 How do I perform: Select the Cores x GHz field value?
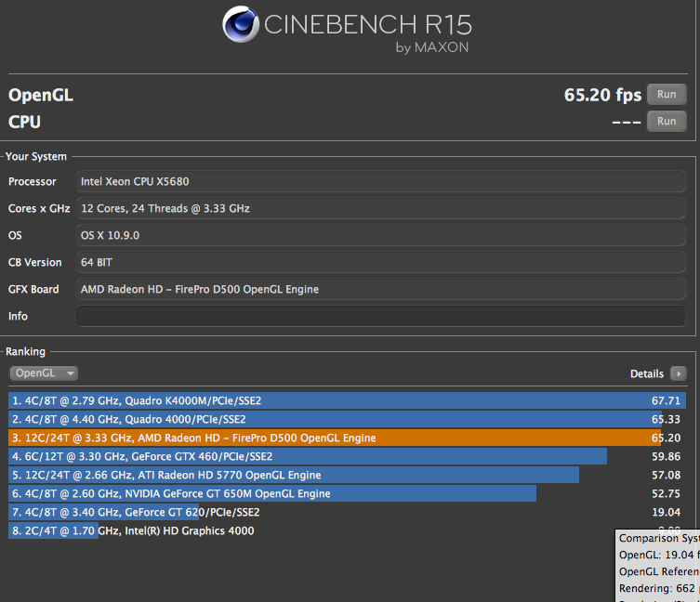pos(381,208)
